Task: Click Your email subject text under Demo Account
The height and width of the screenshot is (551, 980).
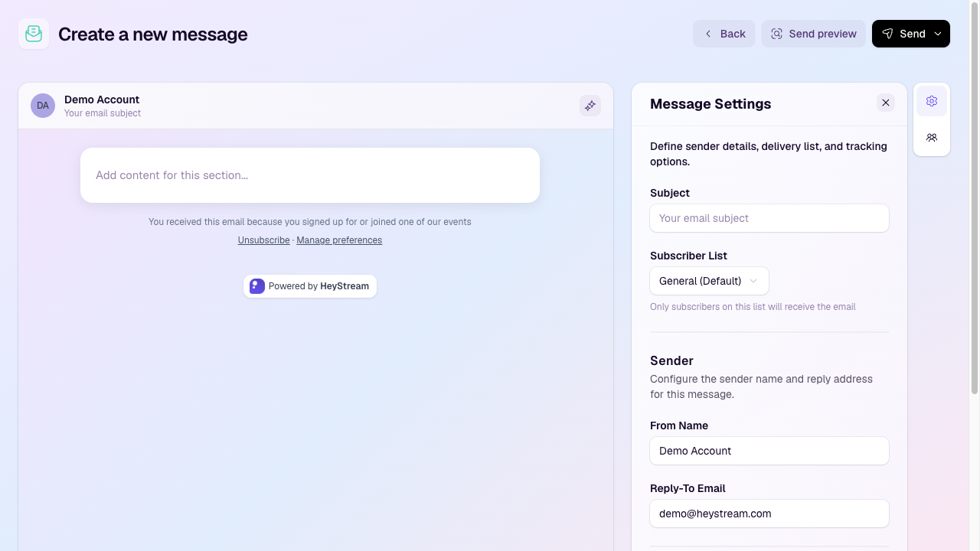Action: [103, 113]
